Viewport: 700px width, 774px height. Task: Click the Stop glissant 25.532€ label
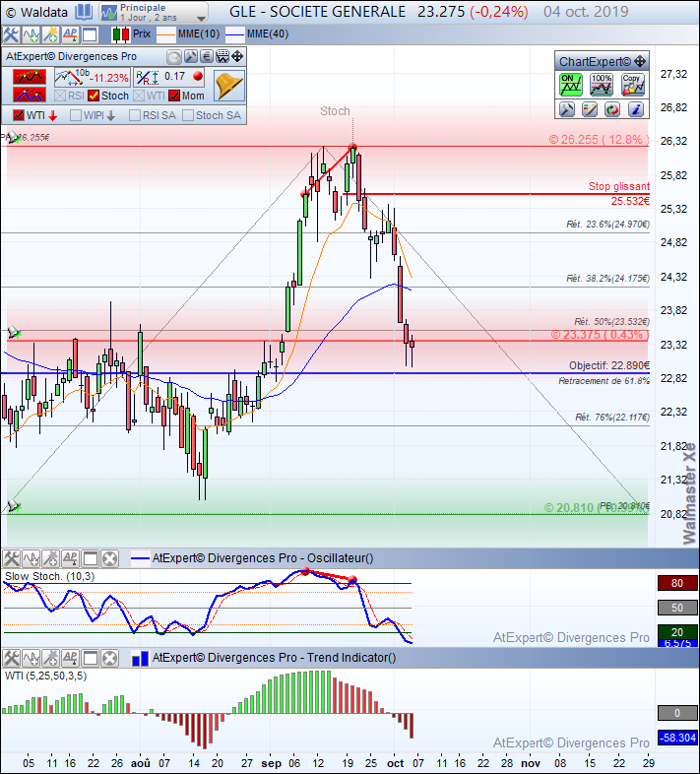tap(619, 193)
